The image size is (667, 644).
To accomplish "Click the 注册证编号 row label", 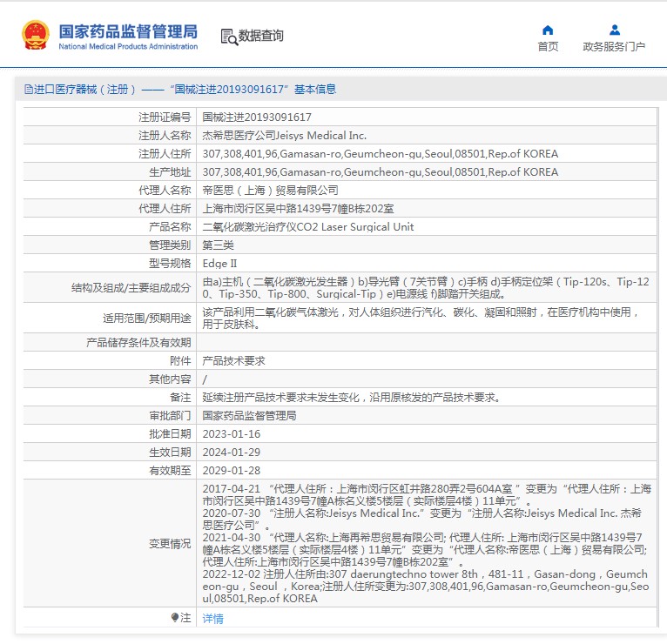I will pyautogui.click(x=165, y=117).
